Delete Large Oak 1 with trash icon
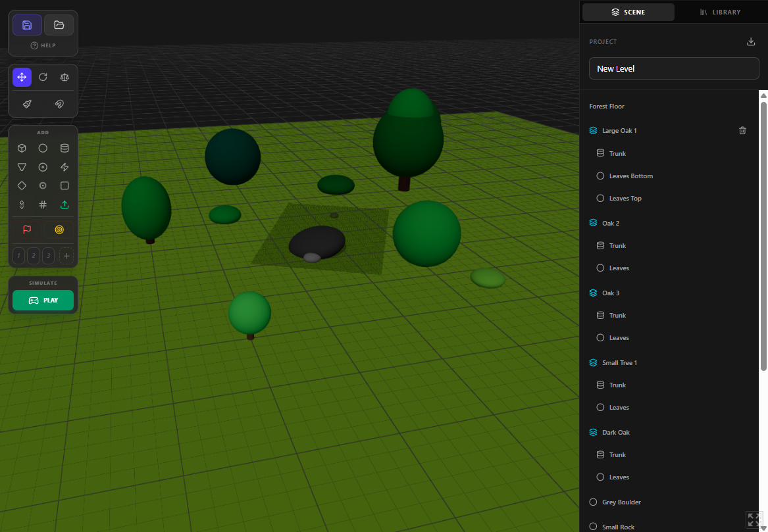This screenshot has width=768, height=532. pos(742,130)
